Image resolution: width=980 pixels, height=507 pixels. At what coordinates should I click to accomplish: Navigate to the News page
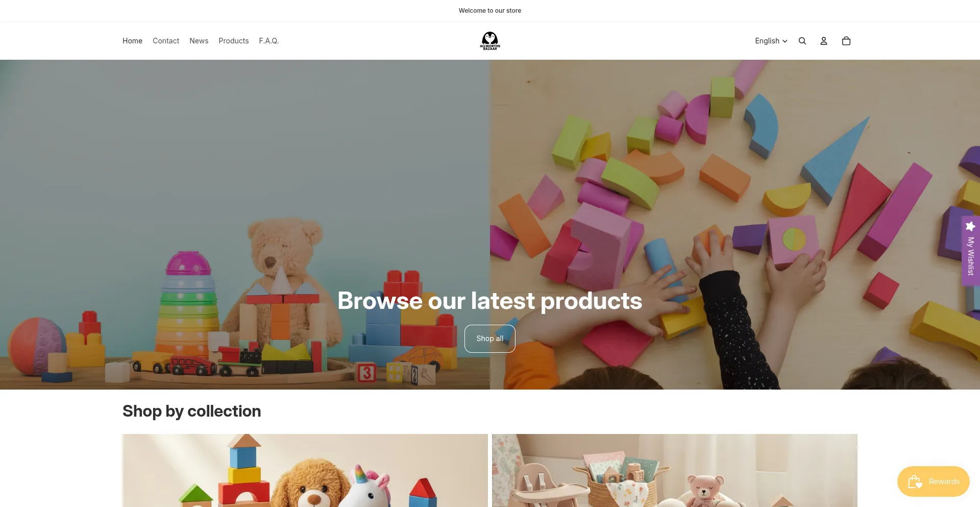click(199, 41)
